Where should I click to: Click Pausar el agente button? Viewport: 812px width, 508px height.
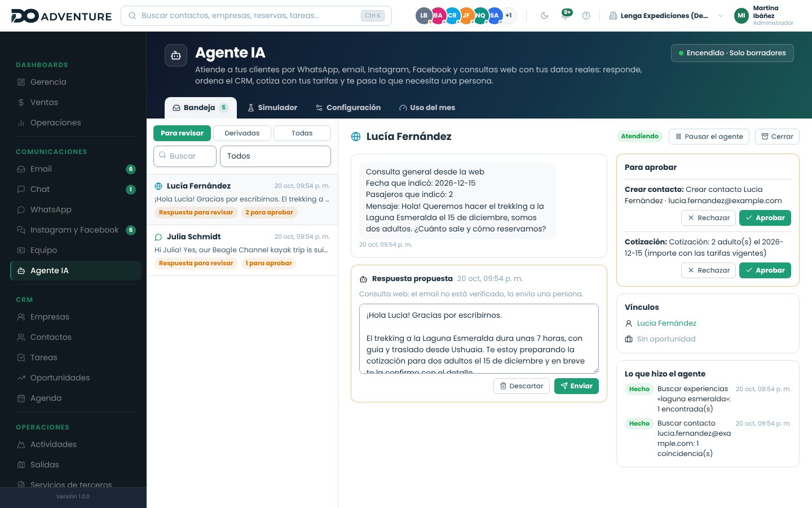coord(709,137)
